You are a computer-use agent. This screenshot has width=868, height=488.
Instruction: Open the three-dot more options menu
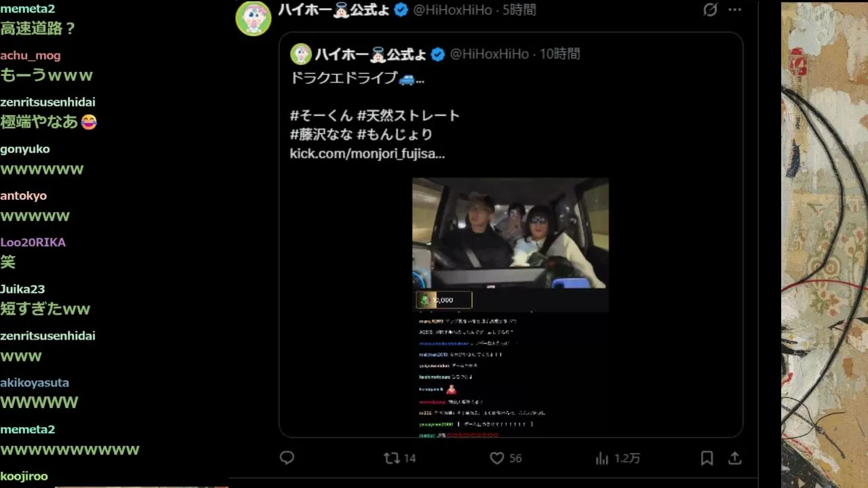click(x=734, y=9)
